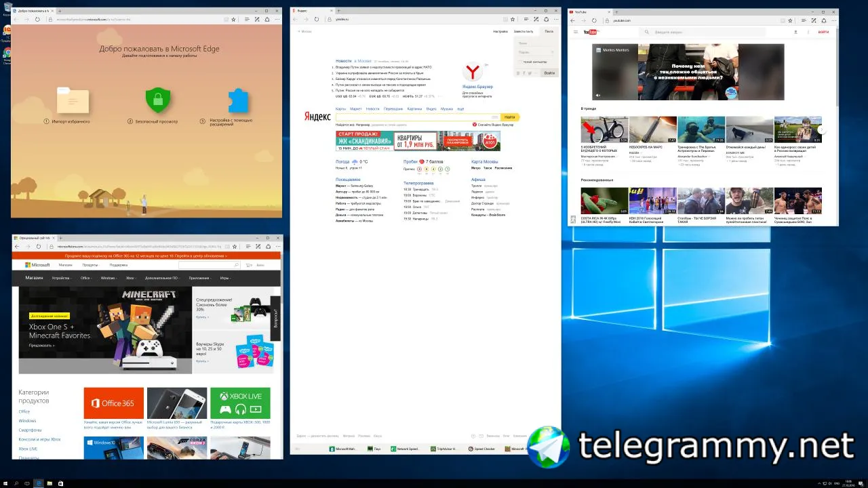Open the three-dot menu in Edge welcome window

pos(275,20)
